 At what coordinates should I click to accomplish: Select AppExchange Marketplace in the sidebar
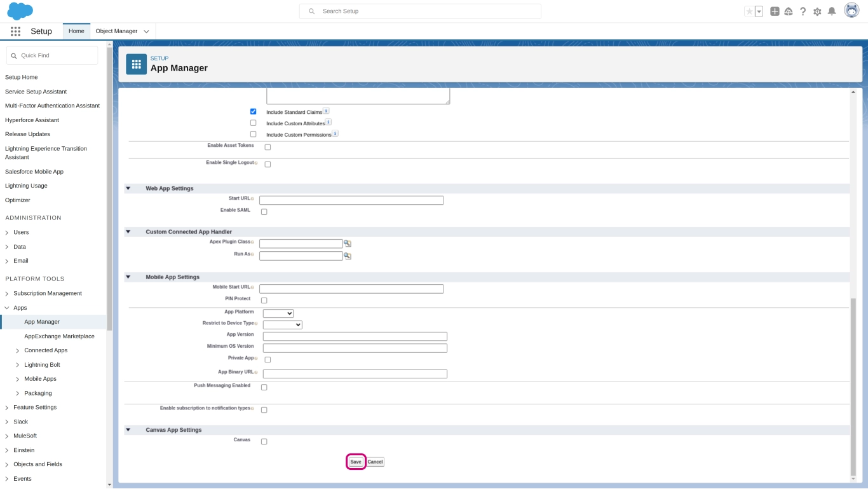coord(59,336)
